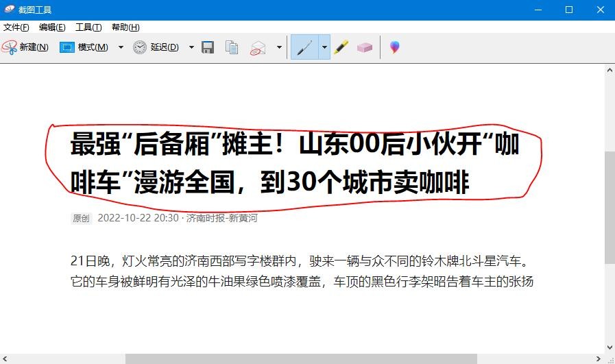The image size is (615, 364).
Task: Open the 文件 menu
Action: [x=16, y=27]
